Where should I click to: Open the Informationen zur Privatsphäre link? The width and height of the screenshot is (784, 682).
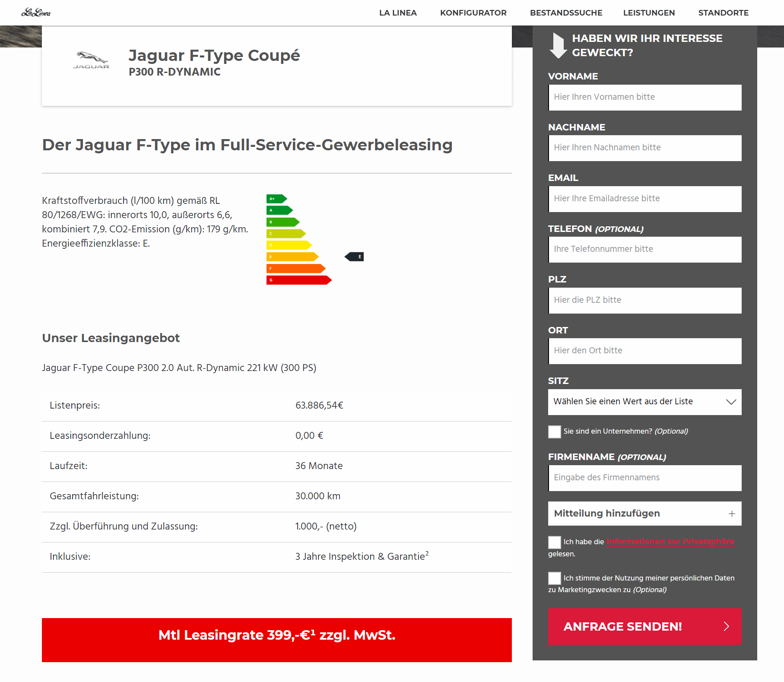tap(670, 542)
